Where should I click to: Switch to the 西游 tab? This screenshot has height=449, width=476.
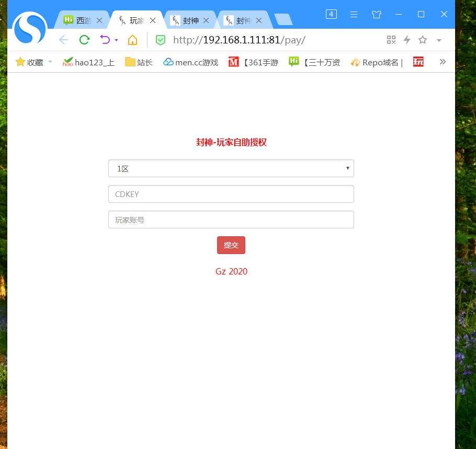[83, 20]
